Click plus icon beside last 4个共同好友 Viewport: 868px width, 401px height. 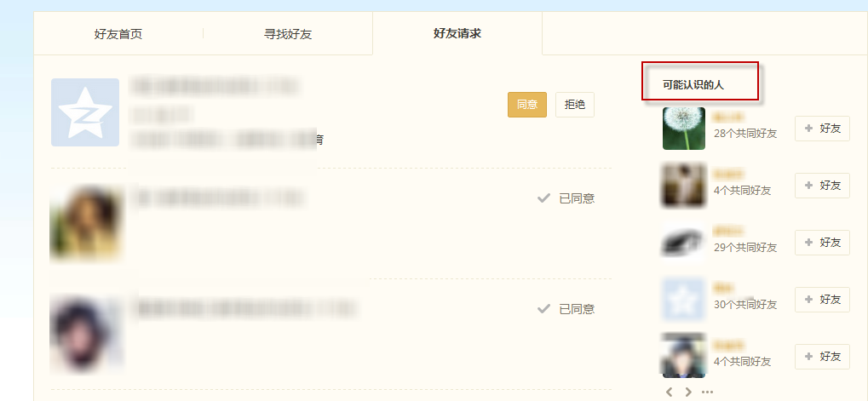click(808, 356)
